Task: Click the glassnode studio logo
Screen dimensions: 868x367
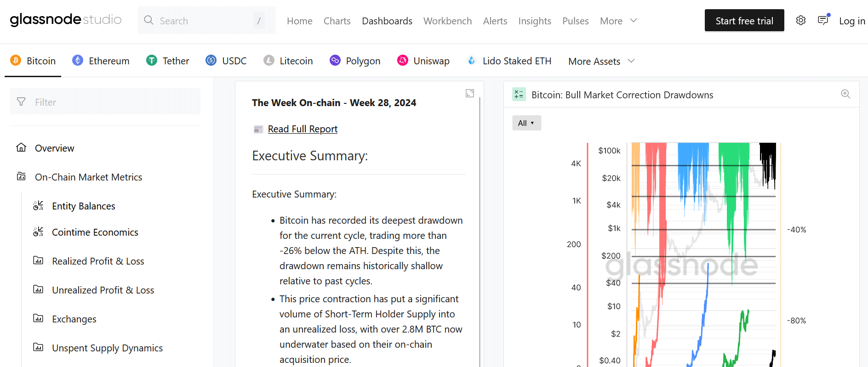Action: [x=66, y=20]
